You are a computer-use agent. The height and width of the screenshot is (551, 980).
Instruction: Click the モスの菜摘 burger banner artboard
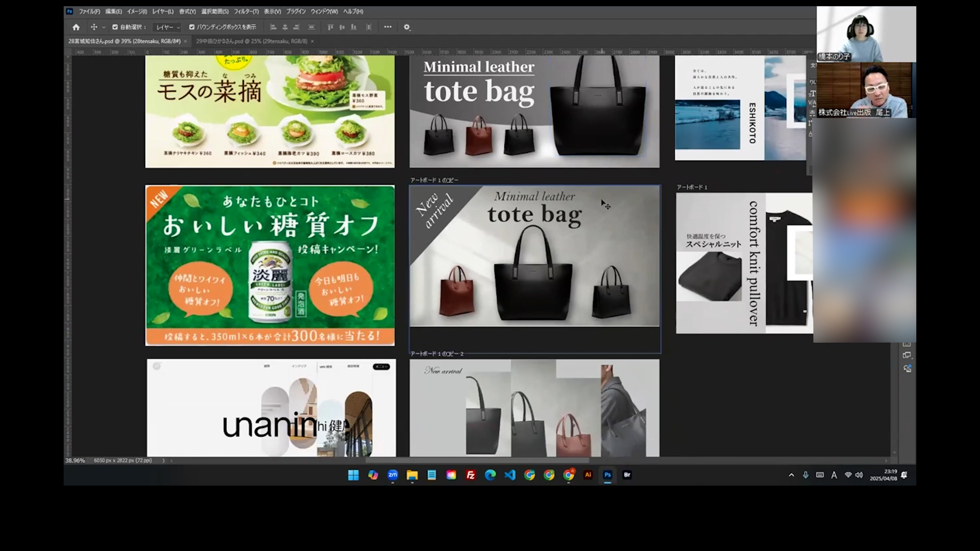[270, 111]
